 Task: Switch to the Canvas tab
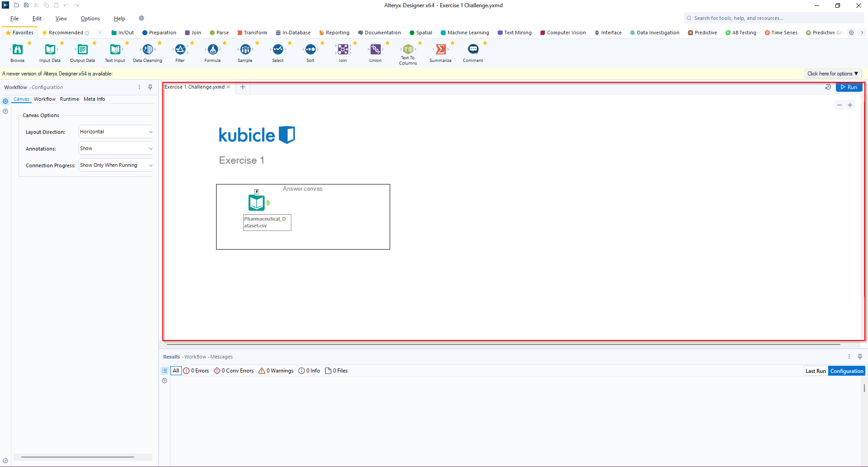(21, 99)
